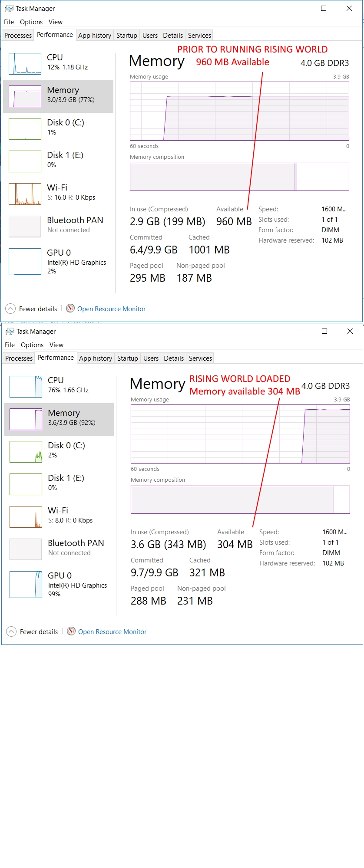This screenshot has height=868, width=364.
Task: Open the File menu in the top window
Action: point(9,22)
